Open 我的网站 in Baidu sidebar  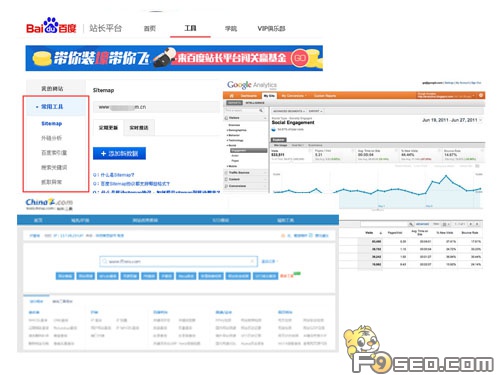[x=52, y=89]
